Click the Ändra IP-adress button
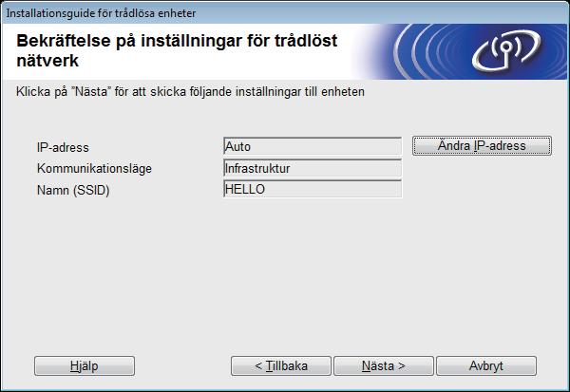The height and width of the screenshot is (392, 570). (x=482, y=145)
